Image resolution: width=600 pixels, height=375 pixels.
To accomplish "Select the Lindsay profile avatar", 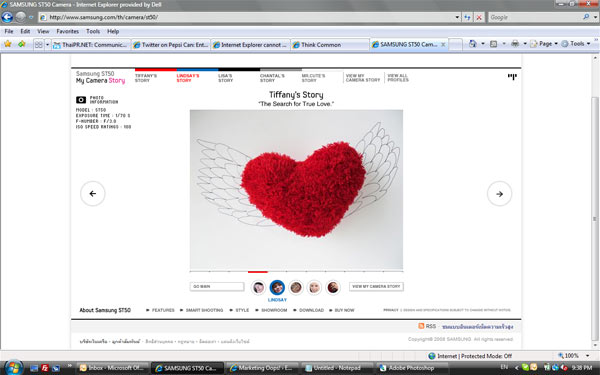I will 277,287.
